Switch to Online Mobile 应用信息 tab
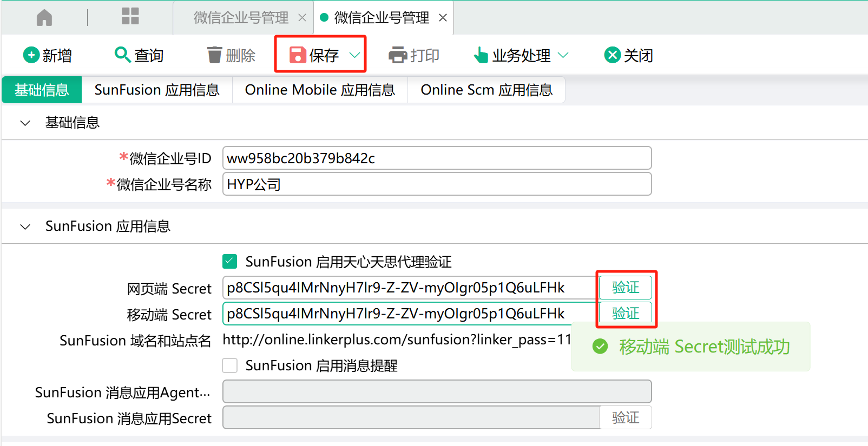This screenshot has width=868, height=446. click(320, 90)
